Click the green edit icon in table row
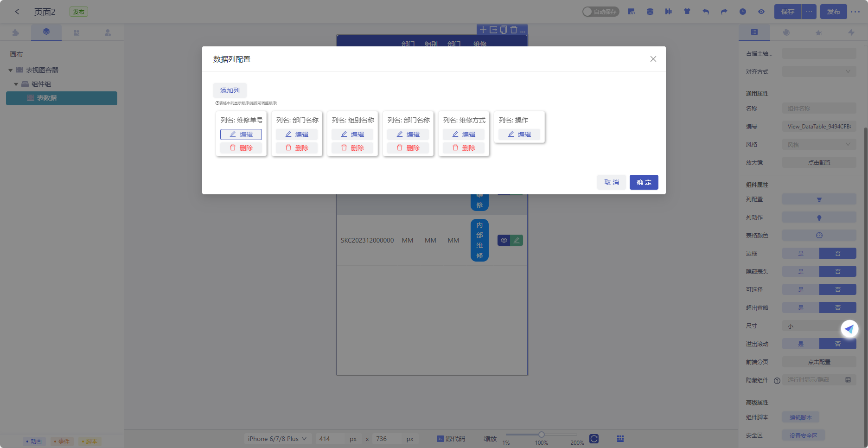 coord(517,240)
